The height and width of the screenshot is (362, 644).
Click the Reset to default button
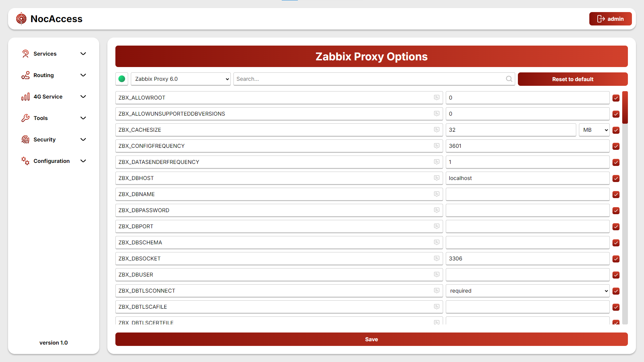(x=572, y=79)
